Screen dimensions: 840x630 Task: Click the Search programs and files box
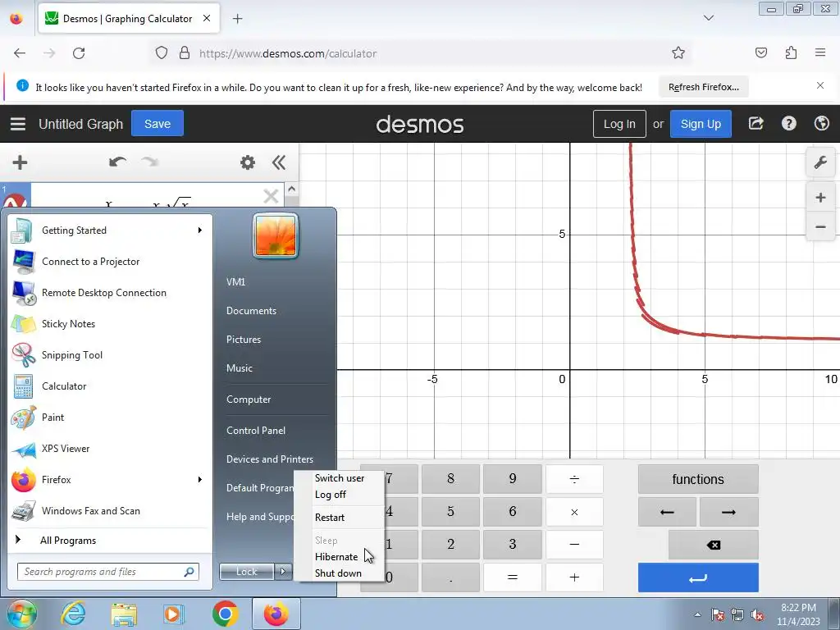[x=108, y=572]
